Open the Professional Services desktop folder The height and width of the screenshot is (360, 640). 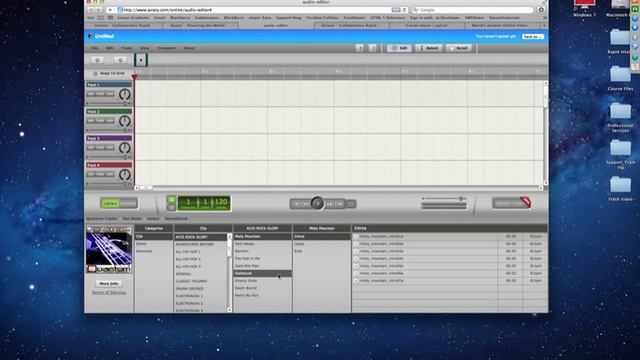click(x=620, y=117)
